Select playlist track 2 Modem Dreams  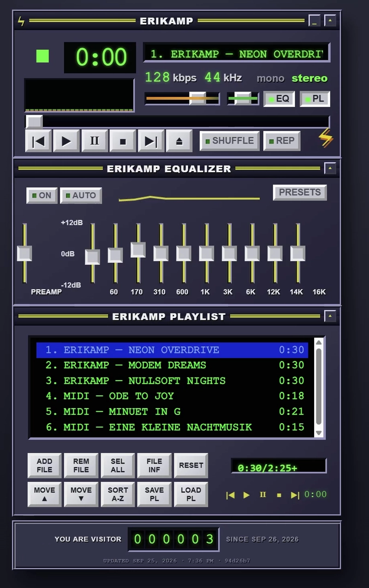[172, 365]
